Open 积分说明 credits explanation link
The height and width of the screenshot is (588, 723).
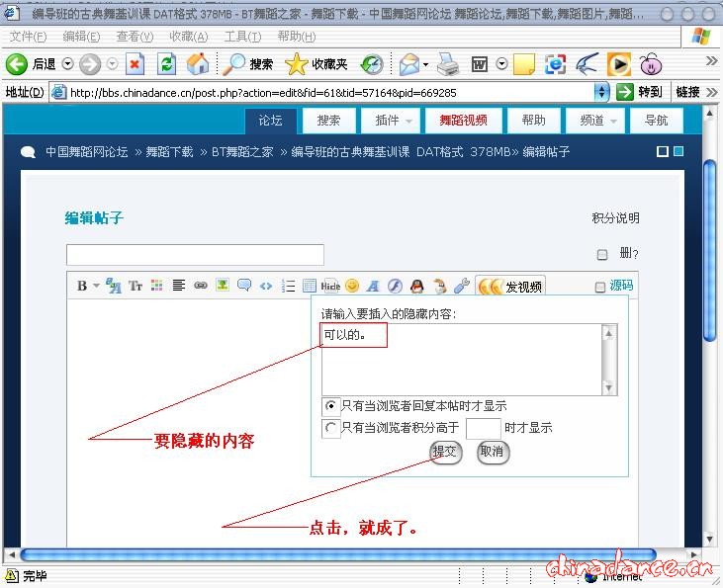tap(615, 218)
